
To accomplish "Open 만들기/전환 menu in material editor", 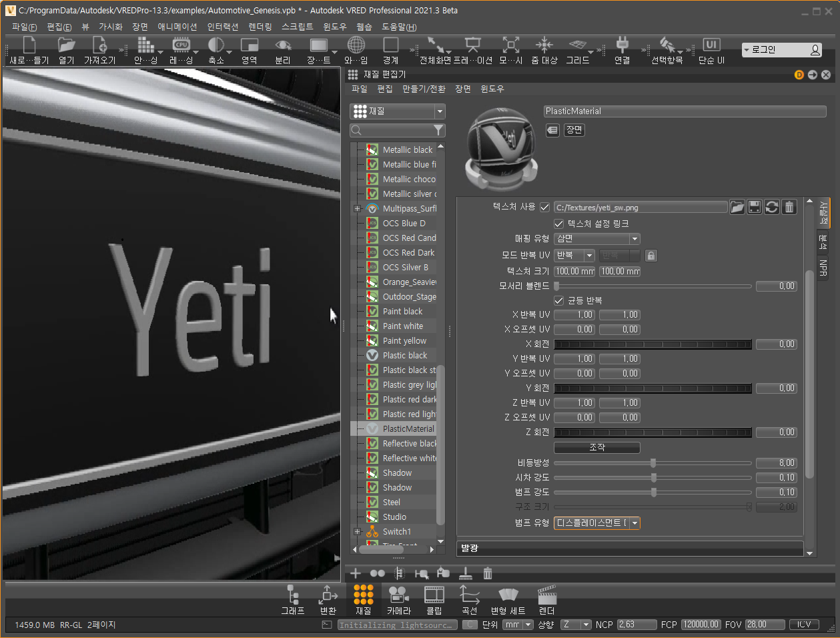I will (x=424, y=89).
